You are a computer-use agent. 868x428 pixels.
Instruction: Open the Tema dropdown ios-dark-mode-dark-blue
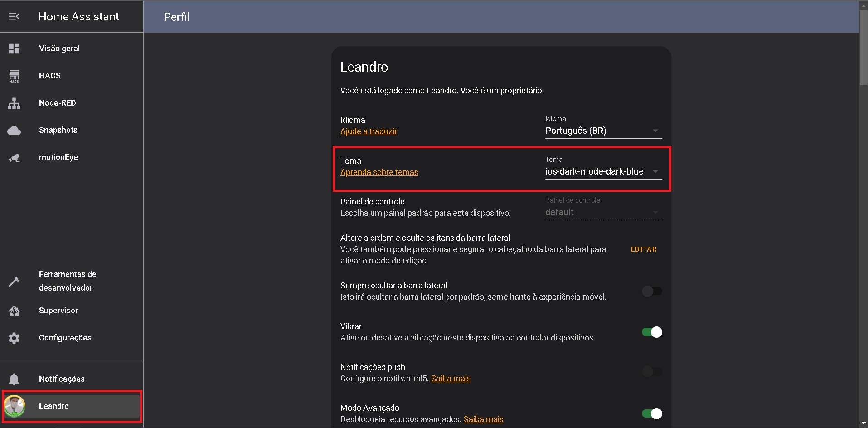point(603,168)
